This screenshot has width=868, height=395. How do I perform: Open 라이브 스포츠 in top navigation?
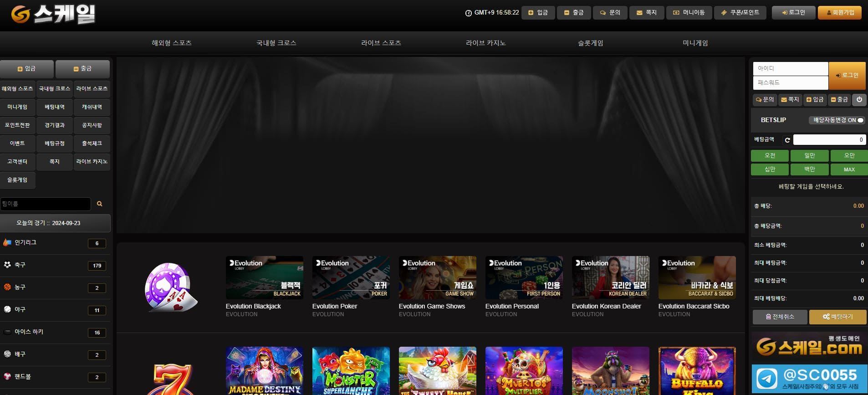(x=381, y=43)
